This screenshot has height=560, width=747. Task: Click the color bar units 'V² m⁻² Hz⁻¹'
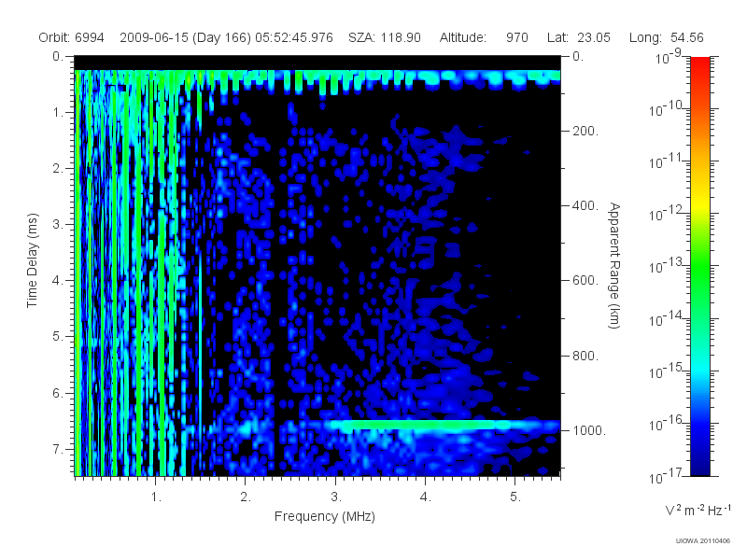click(698, 510)
